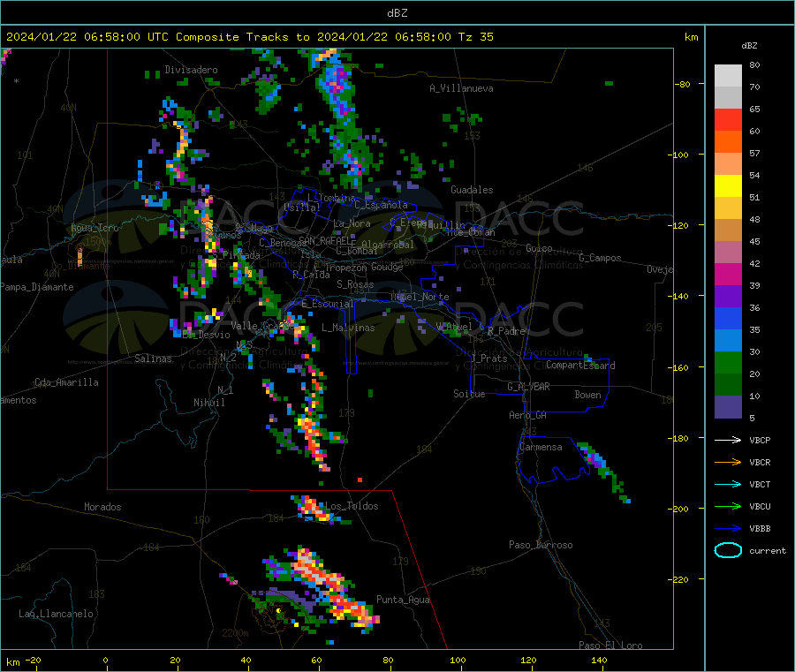Click the S_Rosas map label

point(355,284)
